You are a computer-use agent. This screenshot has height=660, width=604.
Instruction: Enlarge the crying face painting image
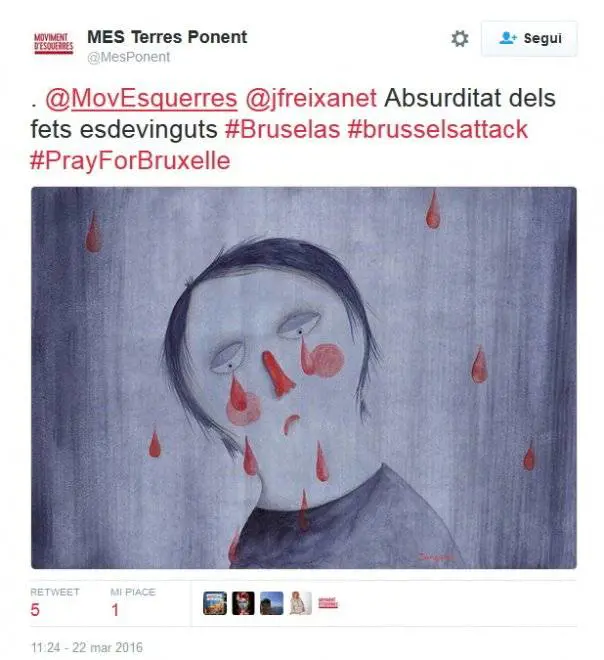click(x=304, y=378)
